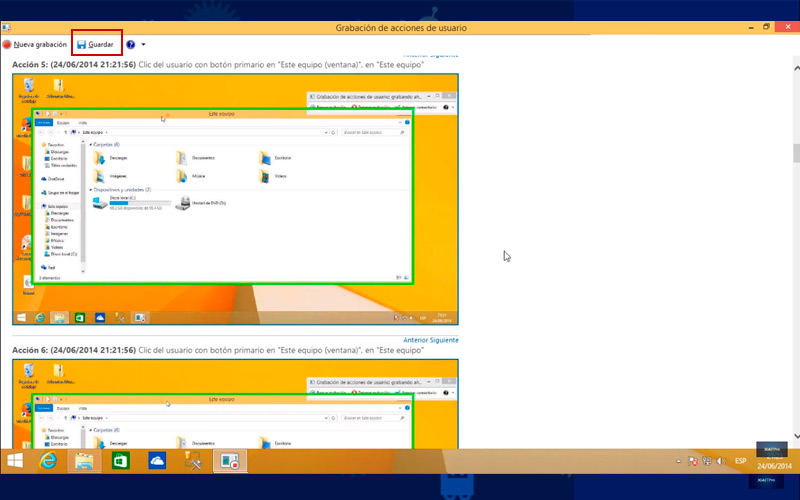Click the vertical scrollbar thumb
The width and height of the screenshot is (800, 500).
coord(796,154)
